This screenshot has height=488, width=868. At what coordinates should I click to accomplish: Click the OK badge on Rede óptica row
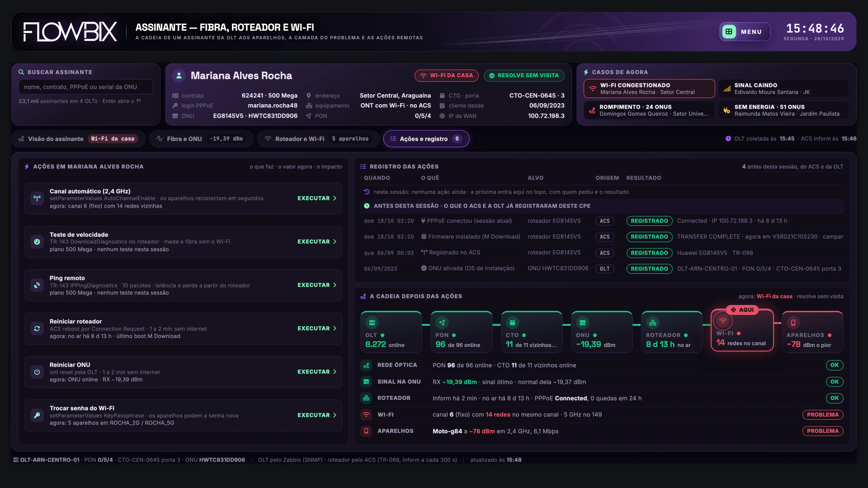click(834, 365)
